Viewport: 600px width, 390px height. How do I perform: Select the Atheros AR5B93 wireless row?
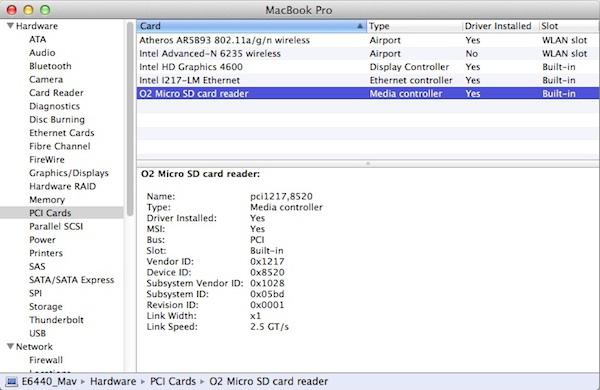point(368,40)
